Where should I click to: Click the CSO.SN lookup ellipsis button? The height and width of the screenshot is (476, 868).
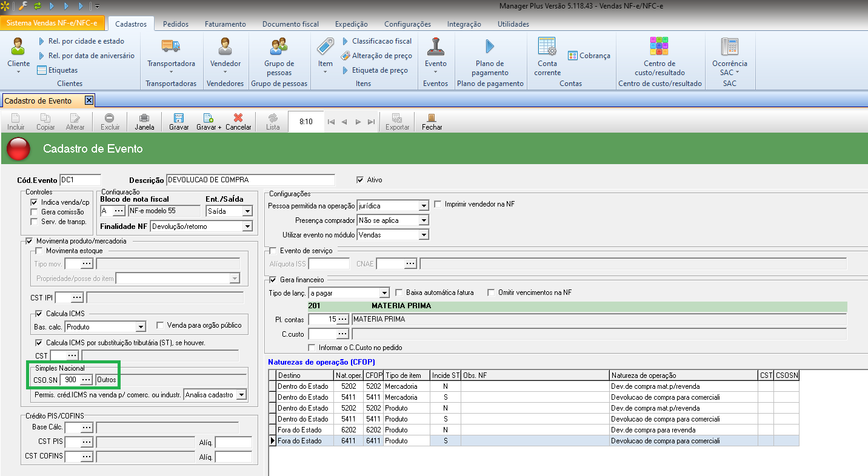point(86,379)
